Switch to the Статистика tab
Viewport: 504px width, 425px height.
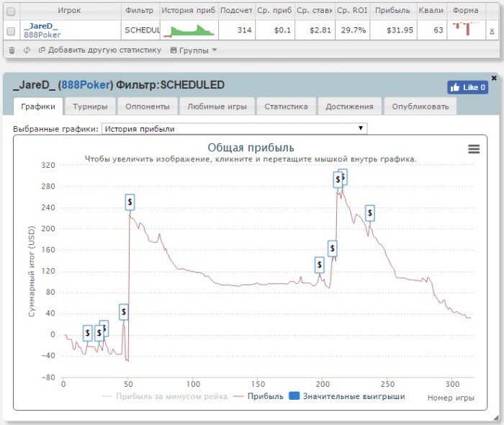click(x=286, y=107)
